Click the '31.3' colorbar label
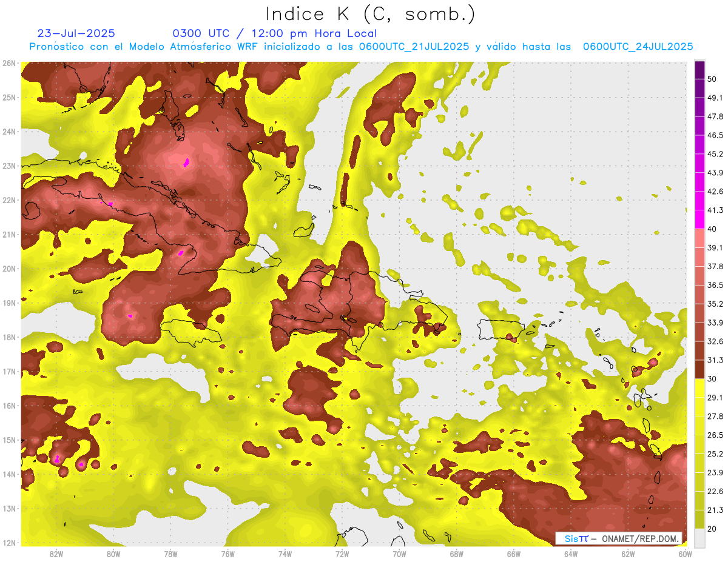The width and height of the screenshot is (728, 562). (715, 360)
